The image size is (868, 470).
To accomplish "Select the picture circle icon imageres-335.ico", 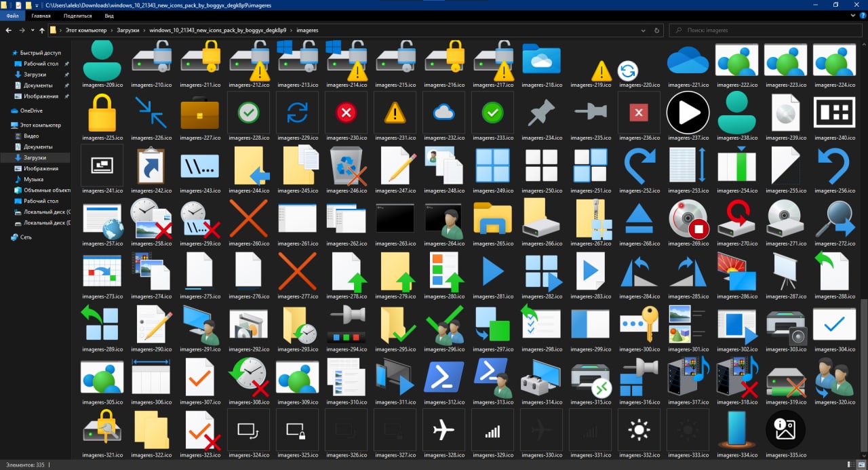I will 786,430.
